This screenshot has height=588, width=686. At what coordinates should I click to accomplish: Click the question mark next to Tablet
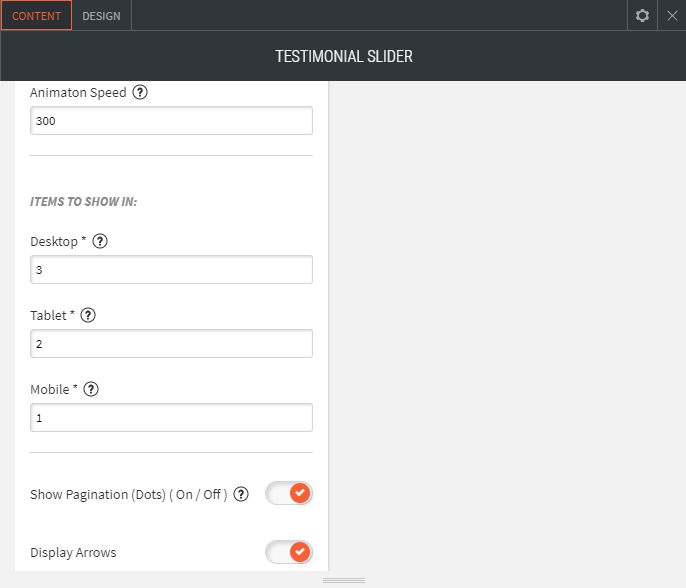(88, 316)
